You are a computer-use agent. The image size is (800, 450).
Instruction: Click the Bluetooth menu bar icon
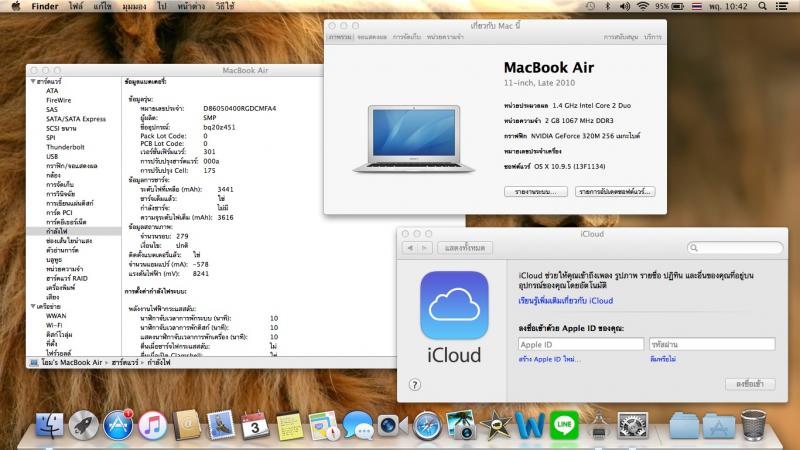[x=608, y=6]
